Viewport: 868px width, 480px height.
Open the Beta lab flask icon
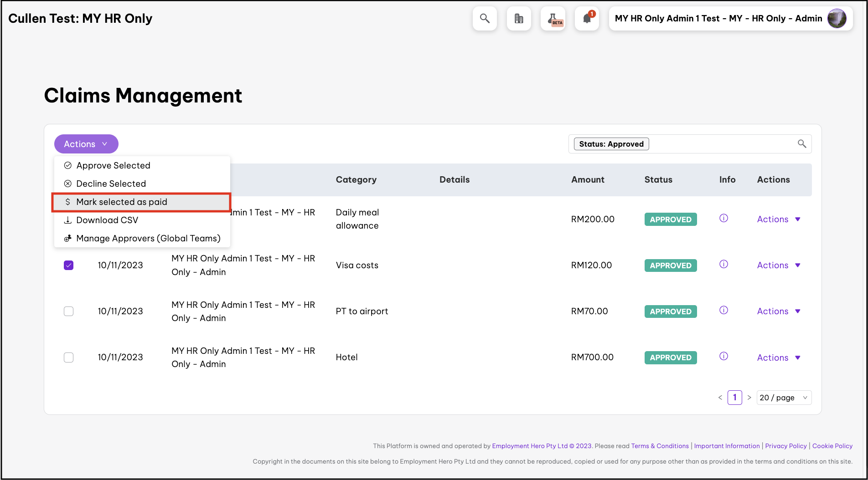553,19
